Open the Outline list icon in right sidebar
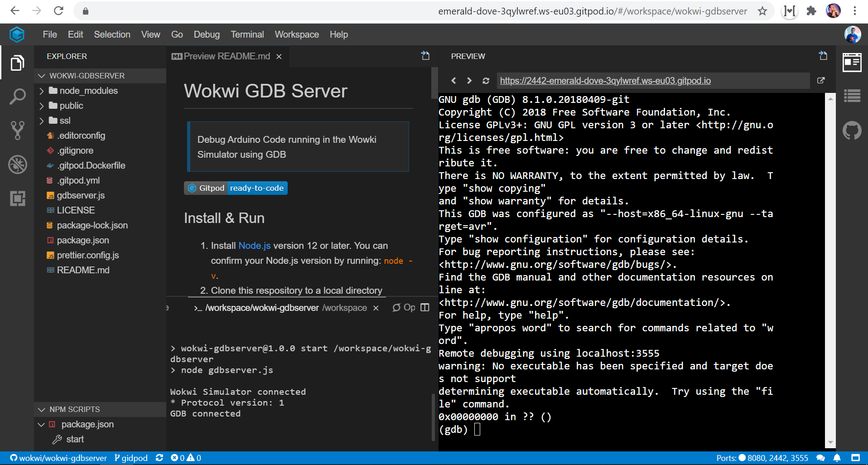 coord(852,96)
